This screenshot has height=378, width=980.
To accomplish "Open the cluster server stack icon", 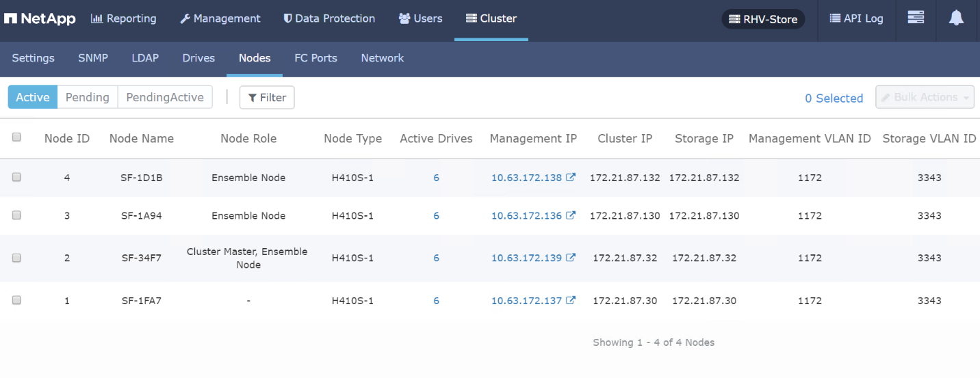I will coord(916,18).
